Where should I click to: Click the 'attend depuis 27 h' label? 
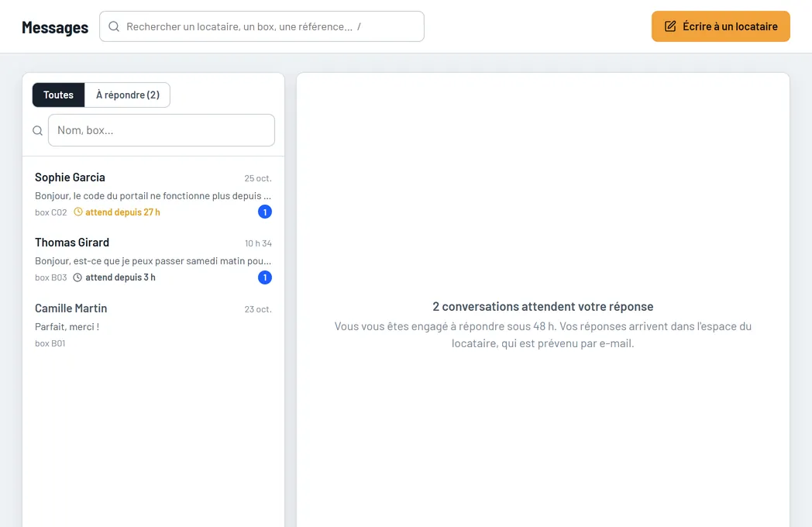click(x=122, y=212)
